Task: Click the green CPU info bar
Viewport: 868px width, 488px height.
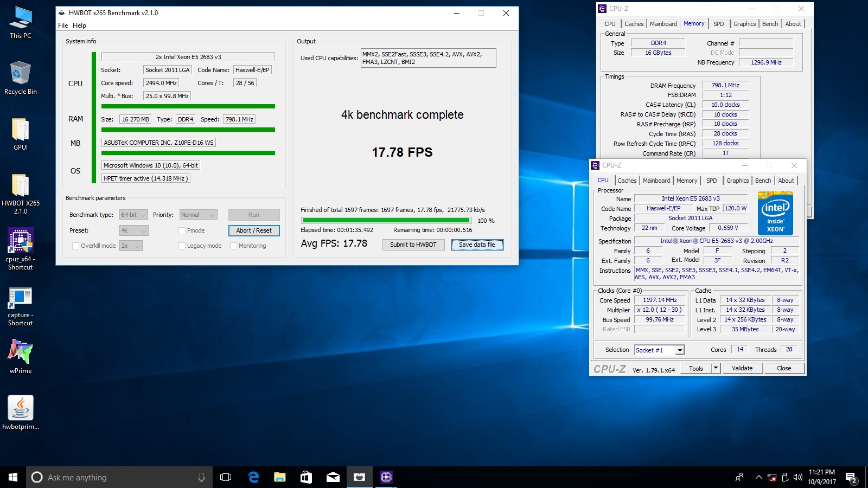Action: point(188,106)
